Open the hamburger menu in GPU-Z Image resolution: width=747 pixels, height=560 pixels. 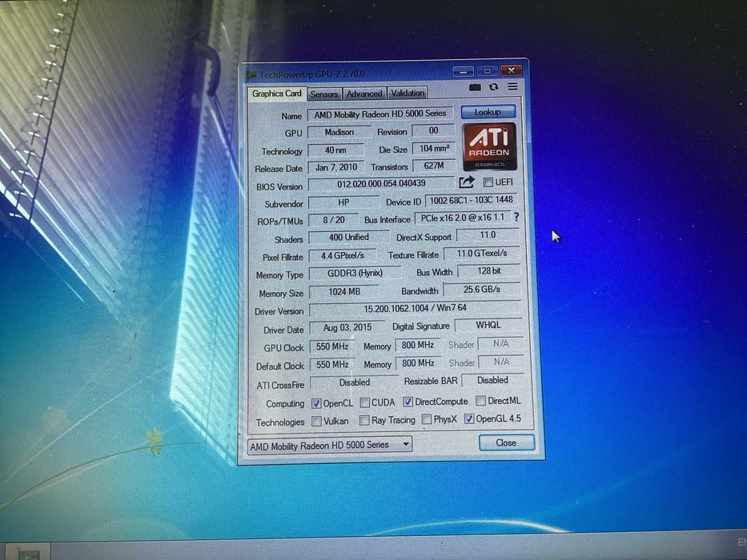[x=512, y=86]
